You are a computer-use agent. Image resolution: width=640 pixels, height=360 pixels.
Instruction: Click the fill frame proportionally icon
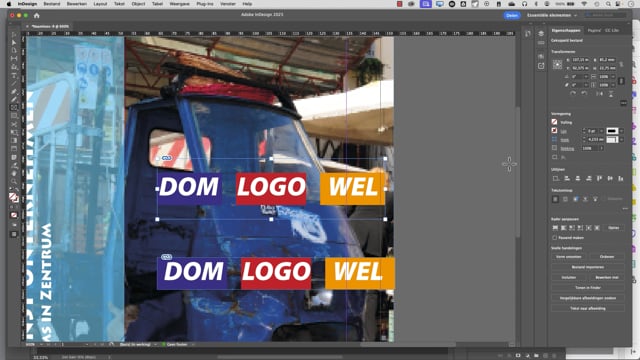coord(555,228)
